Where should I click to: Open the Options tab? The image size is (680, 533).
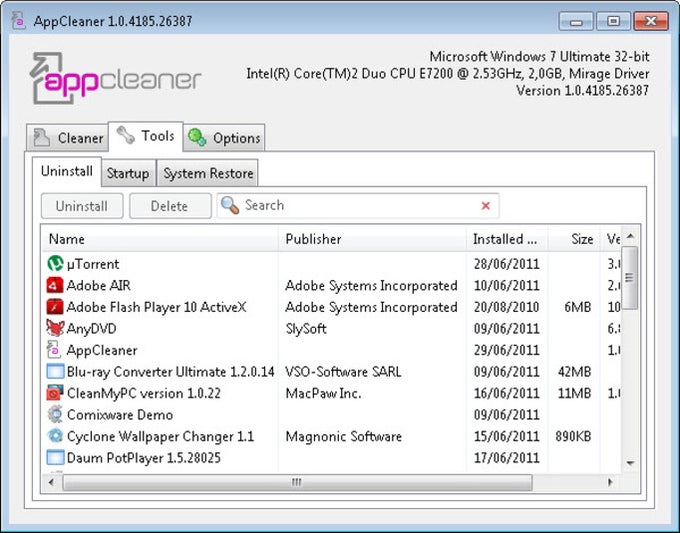(224, 138)
